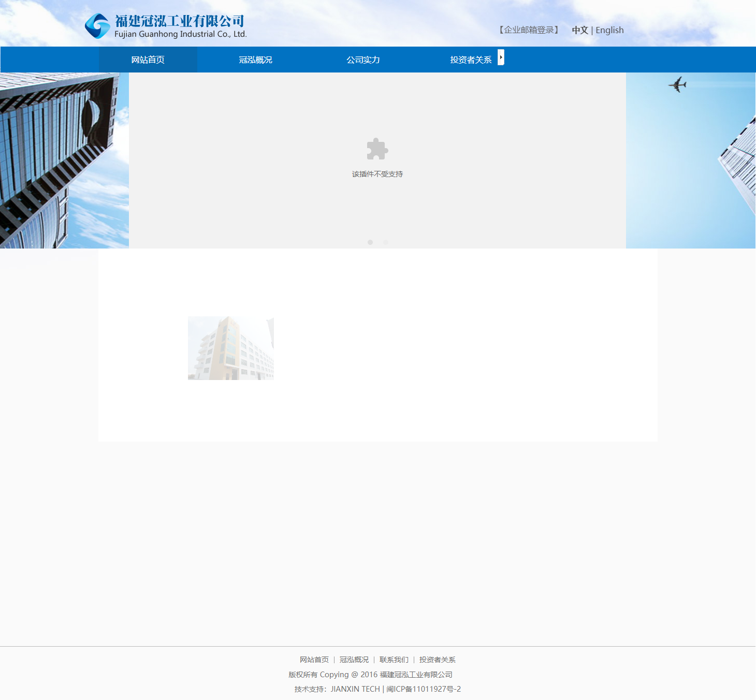Select the first banner slide dot
The image size is (756, 700).
click(x=370, y=242)
